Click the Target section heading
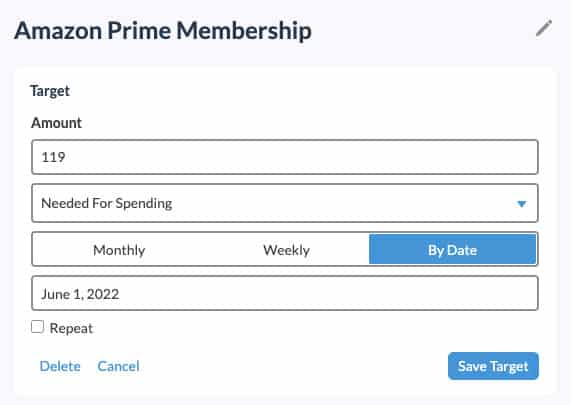 pyautogui.click(x=50, y=91)
